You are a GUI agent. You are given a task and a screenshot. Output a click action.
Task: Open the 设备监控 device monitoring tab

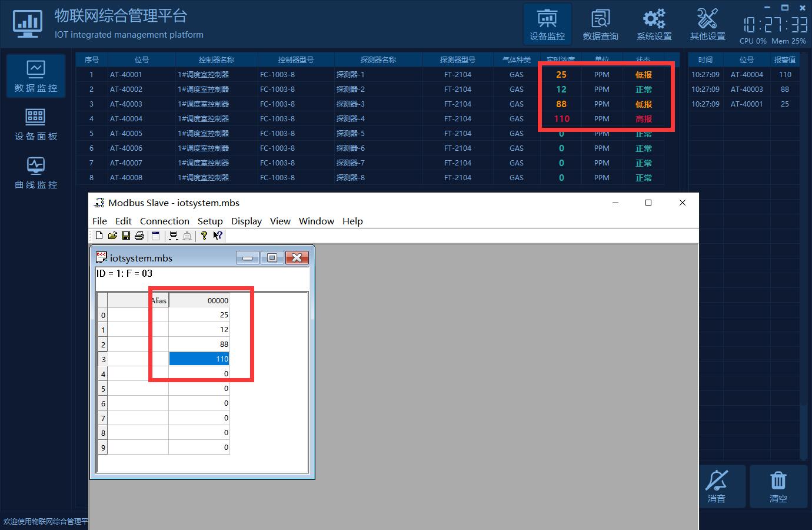click(547, 24)
